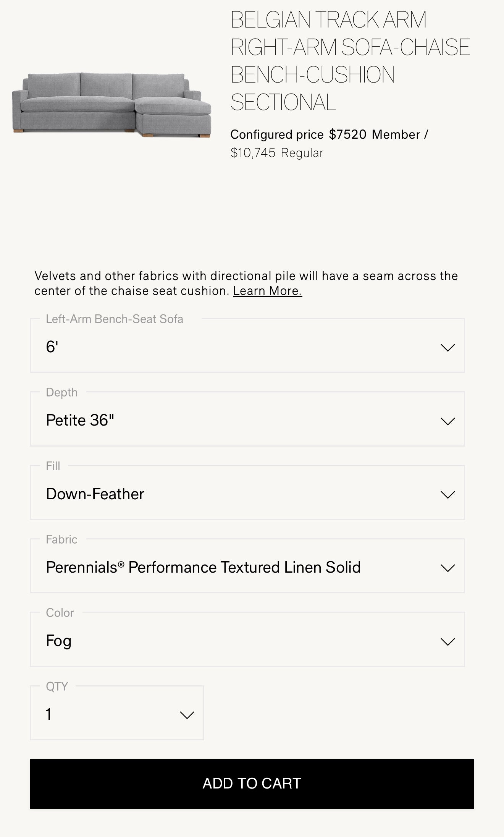Click the Belgian Track Arm product title

click(x=350, y=61)
